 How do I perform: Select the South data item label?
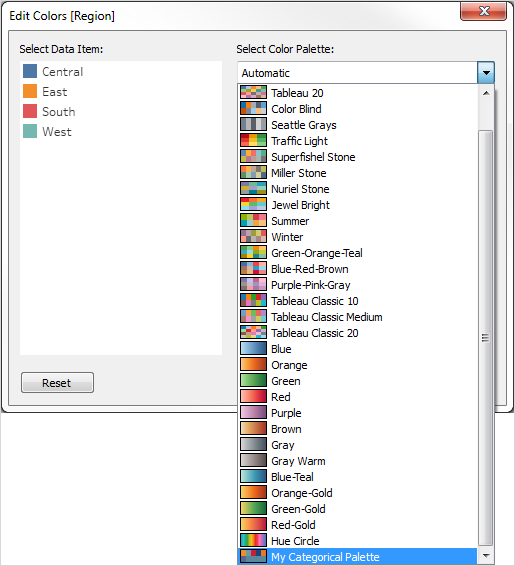pyautogui.click(x=59, y=112)
